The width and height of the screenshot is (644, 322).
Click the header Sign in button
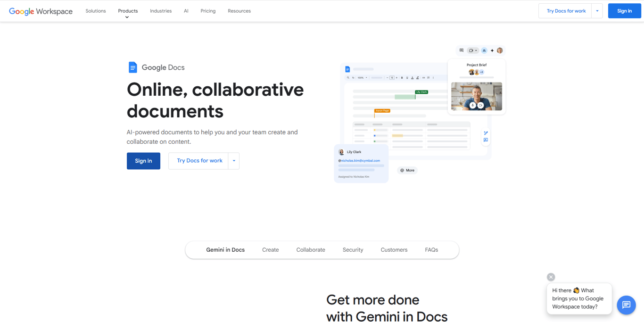point(624,11)
